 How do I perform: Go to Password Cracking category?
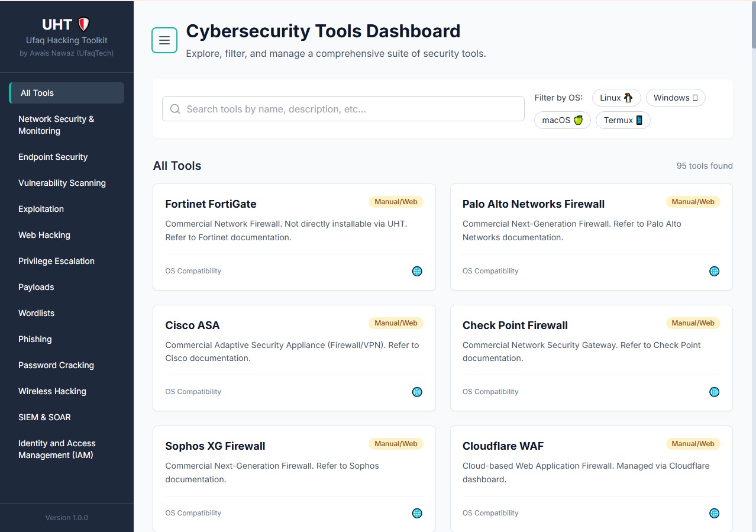point(56,365)
